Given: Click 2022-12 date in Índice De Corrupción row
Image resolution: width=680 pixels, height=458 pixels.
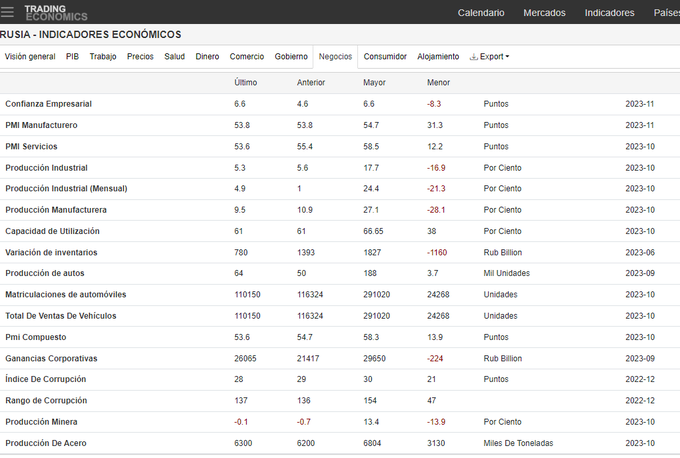Looking at the screenshot, I should (x=640, y=379).
